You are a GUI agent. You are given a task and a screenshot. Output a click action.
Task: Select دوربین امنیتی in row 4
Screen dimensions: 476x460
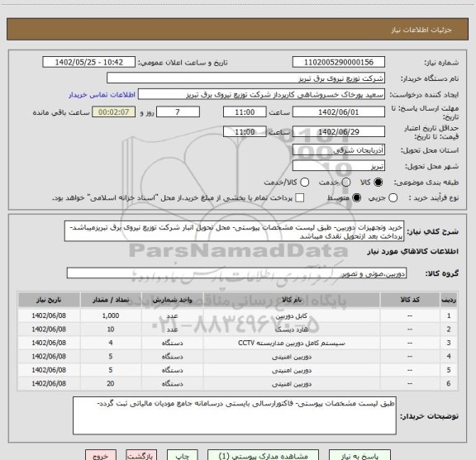[x=292, y=357]
